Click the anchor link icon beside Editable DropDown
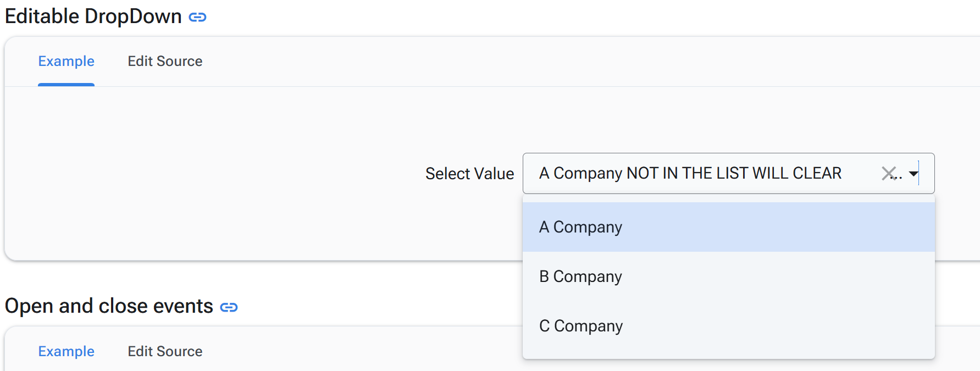Screen dimensions: 980x371 [x=197, y=16]
